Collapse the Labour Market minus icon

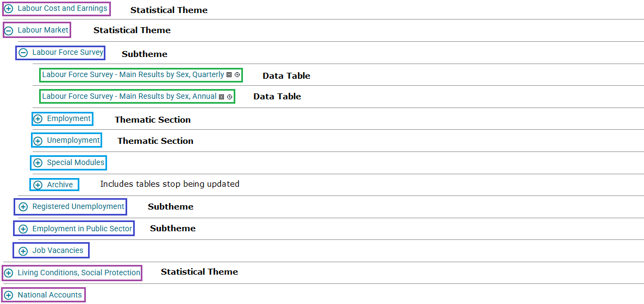(x=9, y=31)
